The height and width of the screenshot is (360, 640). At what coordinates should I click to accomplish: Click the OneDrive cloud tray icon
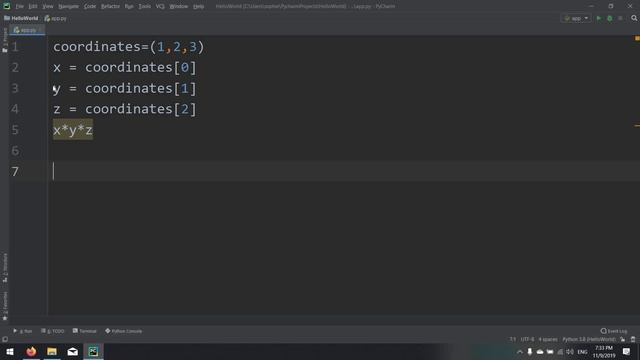pyautogui.click(x=540, y=352)
